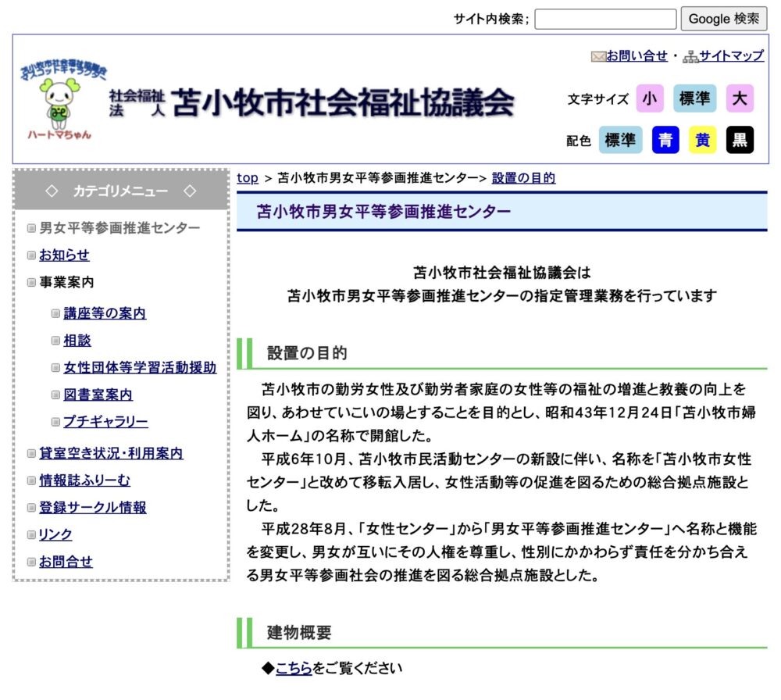The width and height of the screenshot is (781, 700).
Task: Select the 標準 color scheme
Action: [x=620, y=140]
